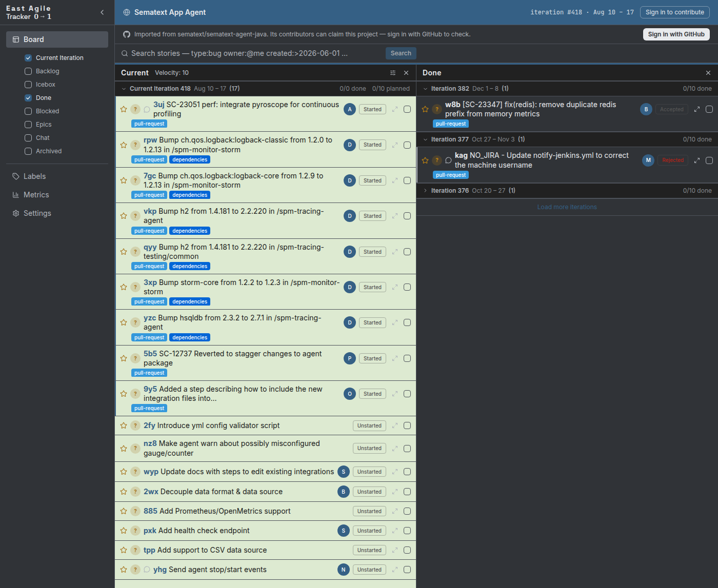718x588 pixels.
Task: Click the GitHub icon in import banner
Action: [127, 34]
